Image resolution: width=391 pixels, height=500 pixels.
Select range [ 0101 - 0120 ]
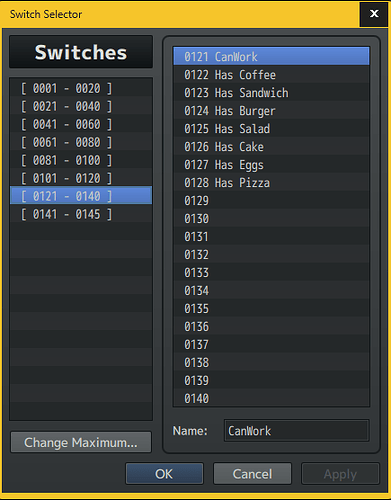(81, 178)
